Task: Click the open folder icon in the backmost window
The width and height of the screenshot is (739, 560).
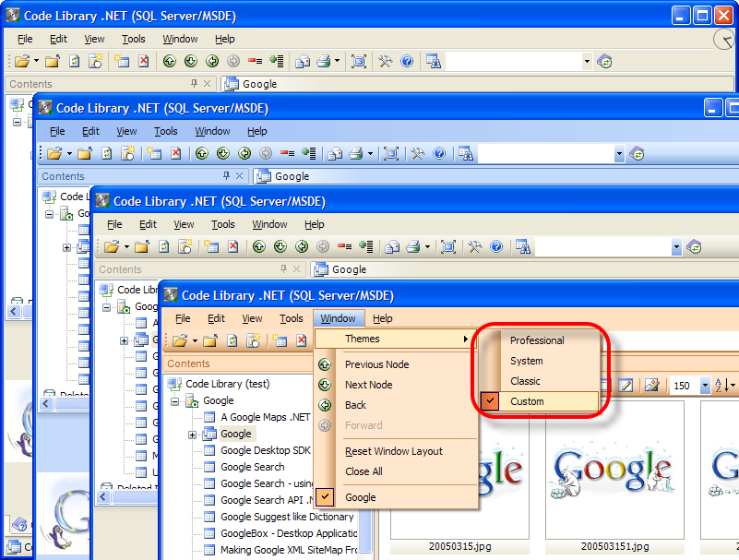Action: point(21,61)
